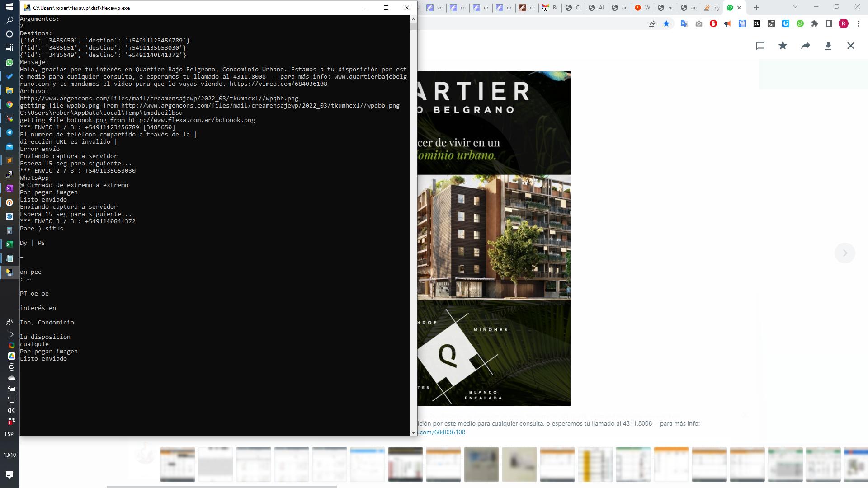This screenshot has width=868, height=488.
Task: Show hidden tray icons chevron
Action: pos(11,334)
